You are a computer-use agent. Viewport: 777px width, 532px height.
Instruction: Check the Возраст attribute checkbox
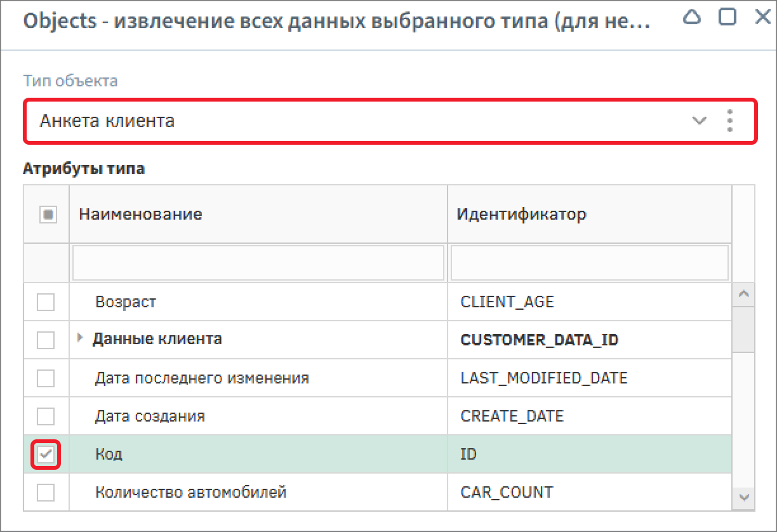(46, 302)
